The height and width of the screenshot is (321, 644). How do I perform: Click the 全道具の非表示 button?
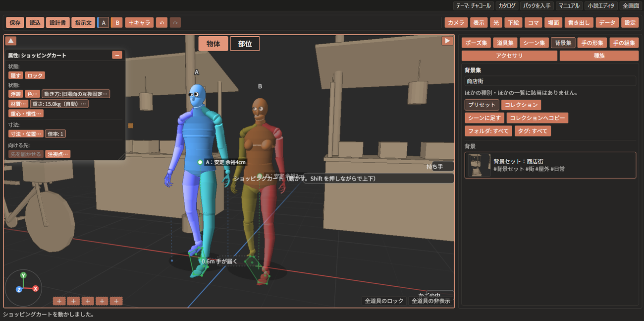(x=430, y=301)
